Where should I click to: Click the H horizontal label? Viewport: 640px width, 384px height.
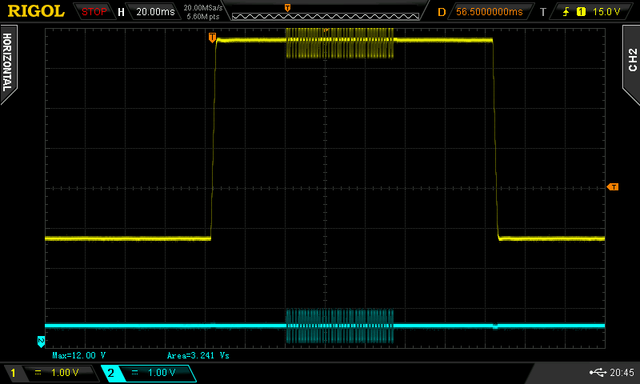click(x=121, y=12)
